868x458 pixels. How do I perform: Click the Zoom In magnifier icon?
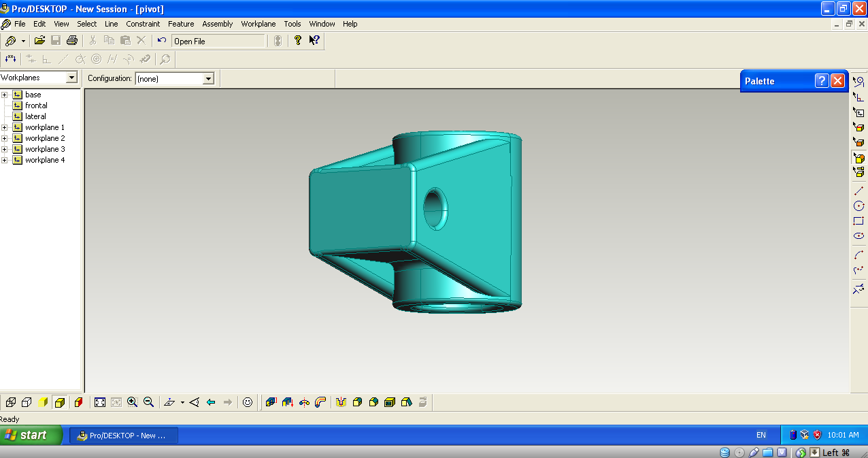coord(133,402)
